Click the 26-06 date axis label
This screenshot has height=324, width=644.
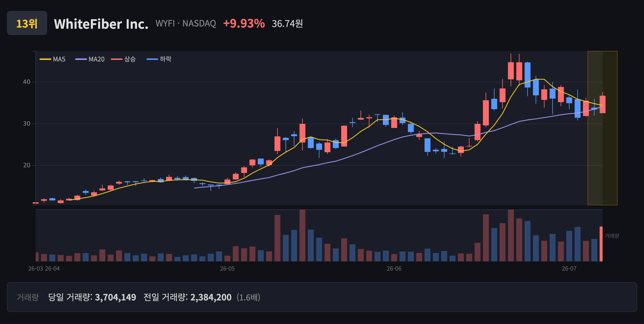pos(394,268)
